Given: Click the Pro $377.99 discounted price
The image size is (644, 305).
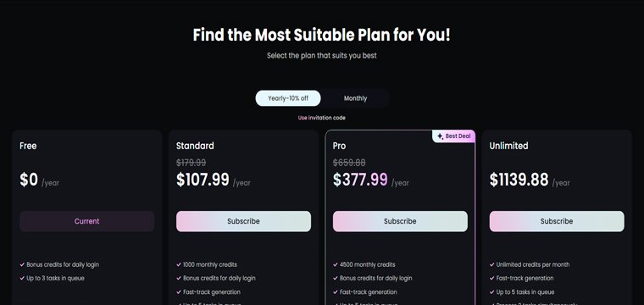Looking at the screenshot, I should tap(360, 180).
